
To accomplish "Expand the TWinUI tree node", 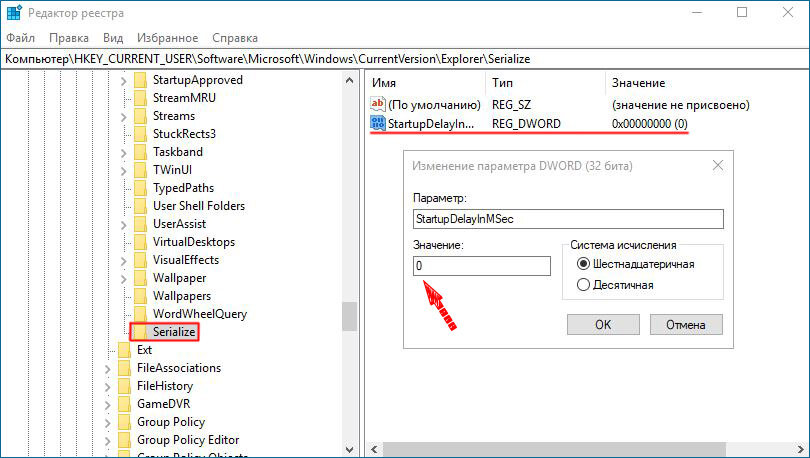I will 123,171.
